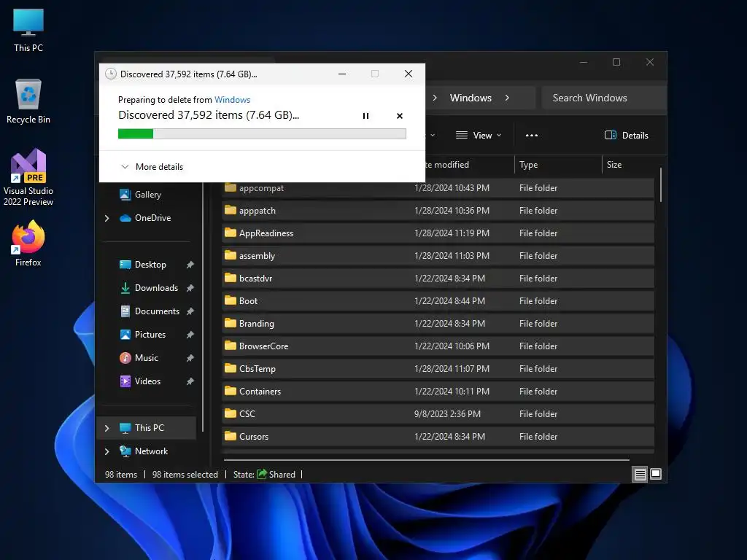Click the delete progress bar

262,134
